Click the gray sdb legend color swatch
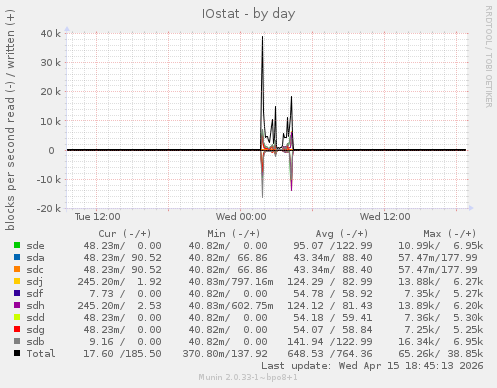The image size is (497, 388). [x=17, y=341]
